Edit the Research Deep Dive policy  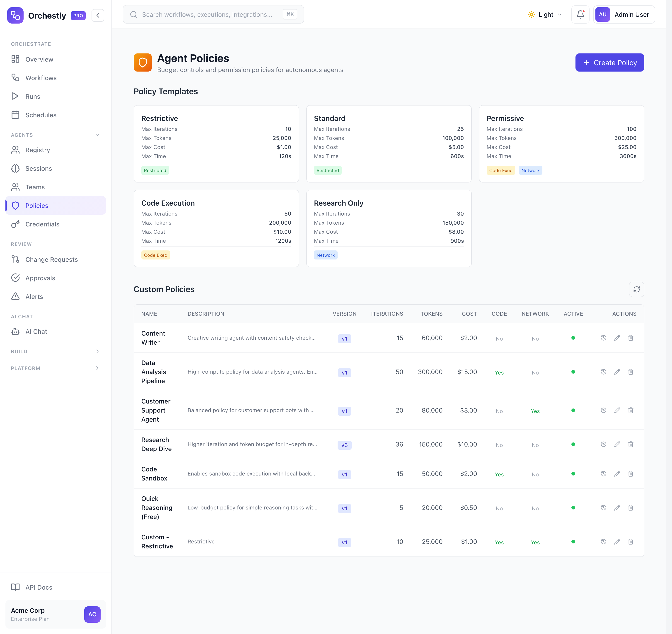617,444
